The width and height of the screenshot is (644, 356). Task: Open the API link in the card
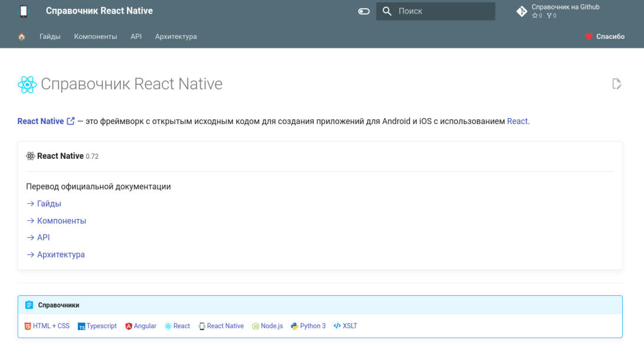point(43,237)
